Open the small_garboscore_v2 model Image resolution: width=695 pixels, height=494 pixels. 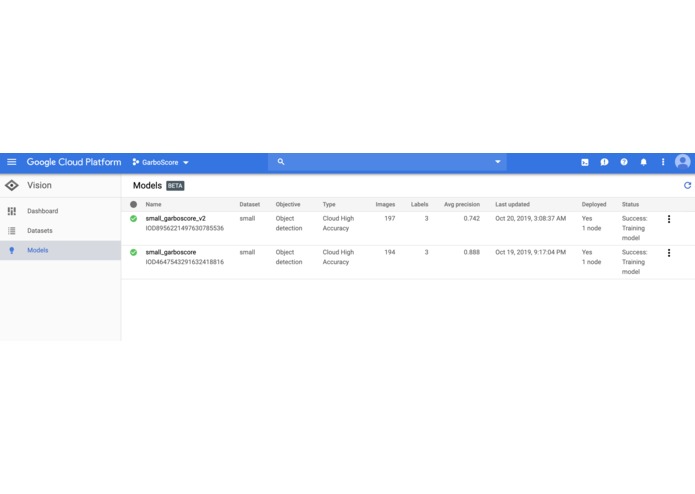pos(176,218)
